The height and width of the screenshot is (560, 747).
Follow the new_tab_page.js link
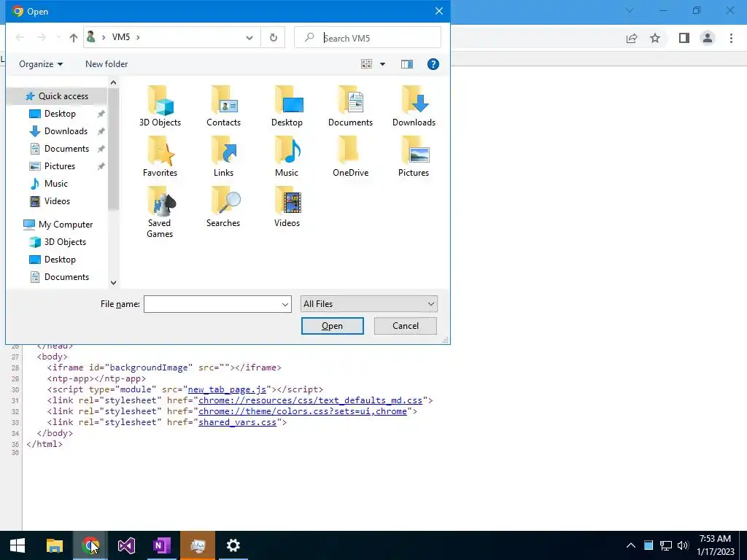[x=227, y=389]
